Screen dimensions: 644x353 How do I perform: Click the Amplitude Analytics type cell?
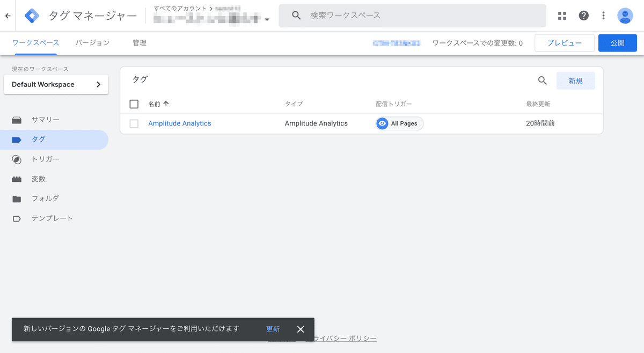point(316,123)
